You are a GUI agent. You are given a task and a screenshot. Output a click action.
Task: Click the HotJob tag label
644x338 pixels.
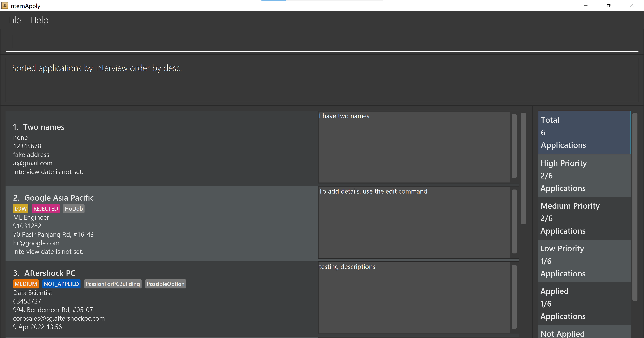coord(74,209)
